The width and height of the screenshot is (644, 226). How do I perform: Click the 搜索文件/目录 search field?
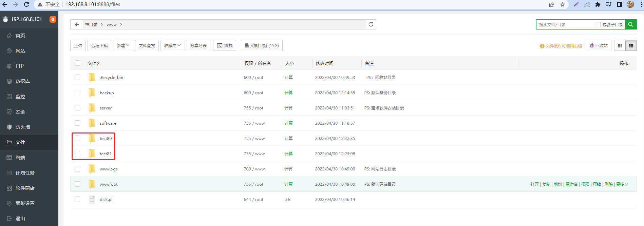click(566, 24)
